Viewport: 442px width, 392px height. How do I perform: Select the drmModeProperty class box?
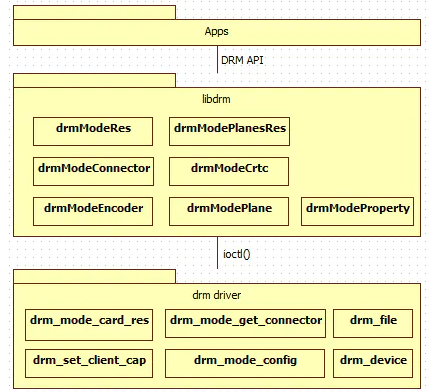(357, 211)
